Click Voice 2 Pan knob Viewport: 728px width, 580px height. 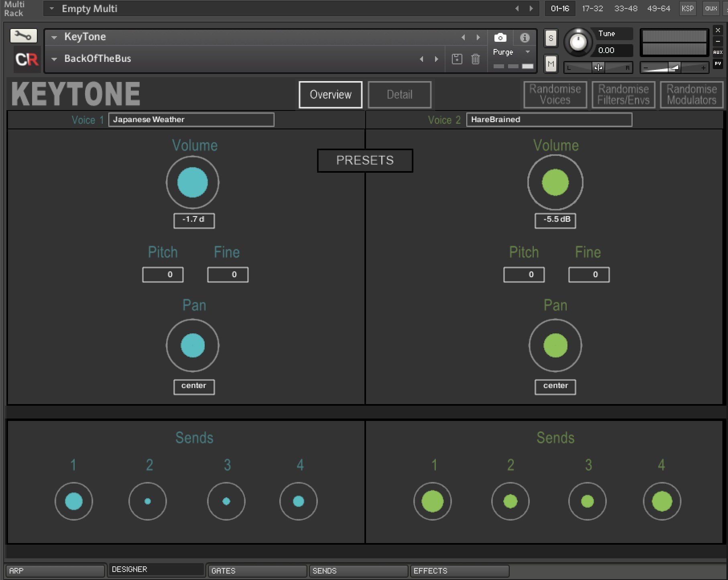click(x=555, y=345)
